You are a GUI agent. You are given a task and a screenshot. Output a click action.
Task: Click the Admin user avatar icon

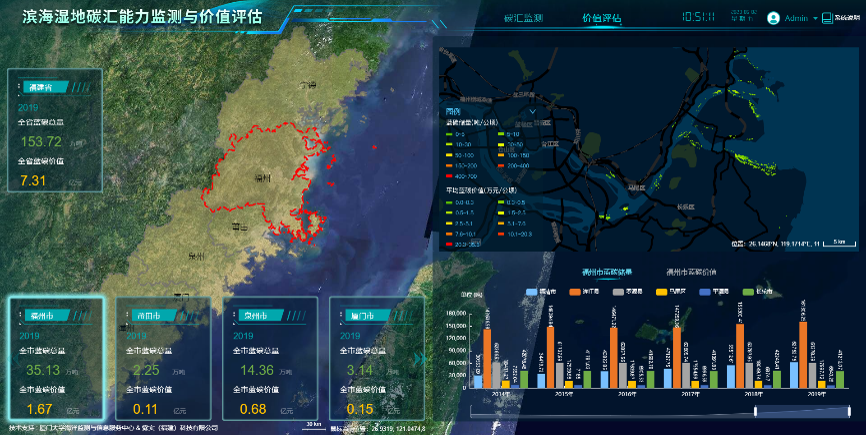click(x=773, y=18)
